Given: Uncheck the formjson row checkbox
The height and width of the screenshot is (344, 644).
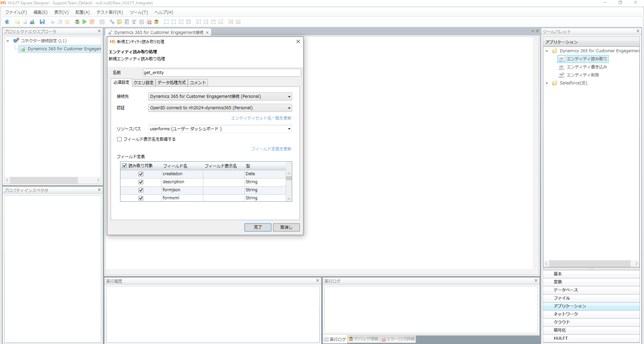Looking at the screenshot, I should tap(141, 190).
